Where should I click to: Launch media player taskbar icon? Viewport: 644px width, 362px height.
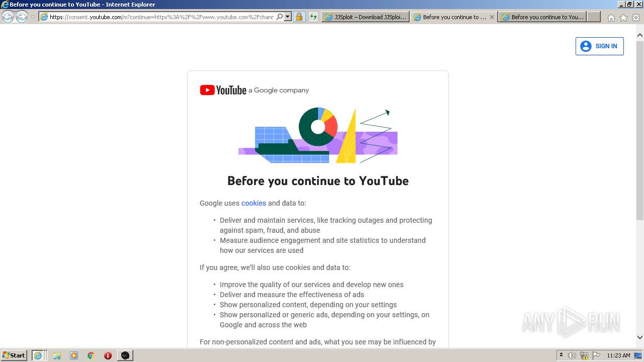point(74,355)
